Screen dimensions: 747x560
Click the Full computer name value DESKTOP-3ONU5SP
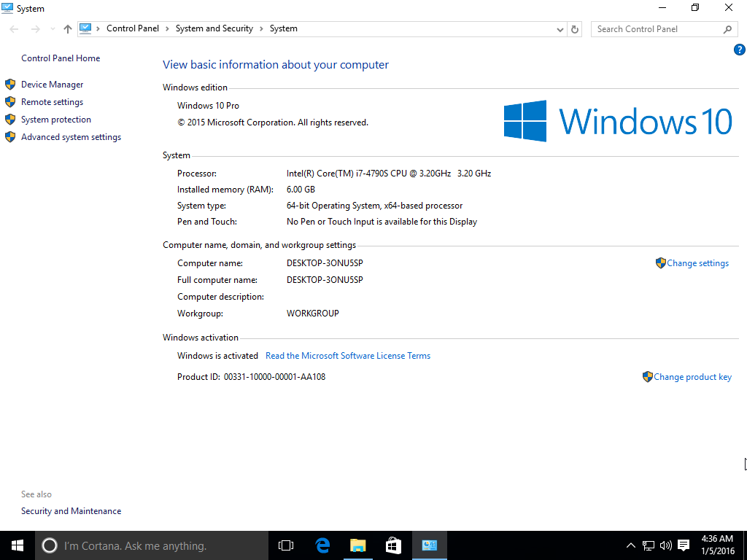pos(325,279)
